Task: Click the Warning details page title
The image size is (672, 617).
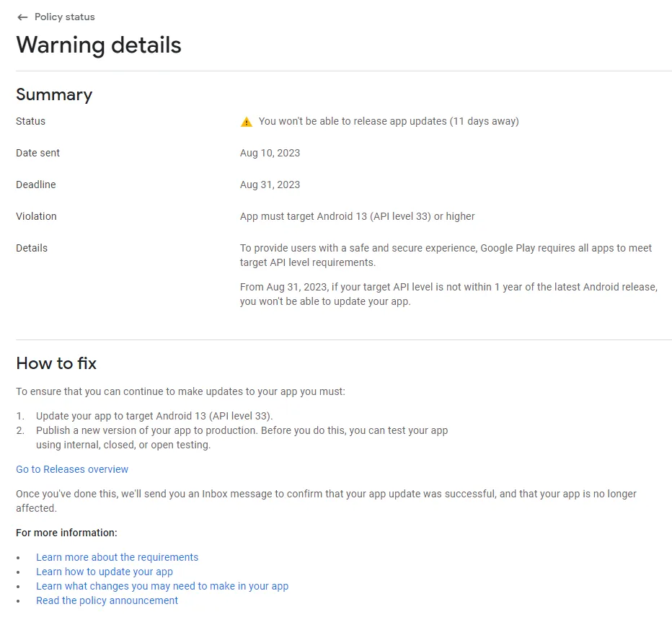Action: point(99,45)
